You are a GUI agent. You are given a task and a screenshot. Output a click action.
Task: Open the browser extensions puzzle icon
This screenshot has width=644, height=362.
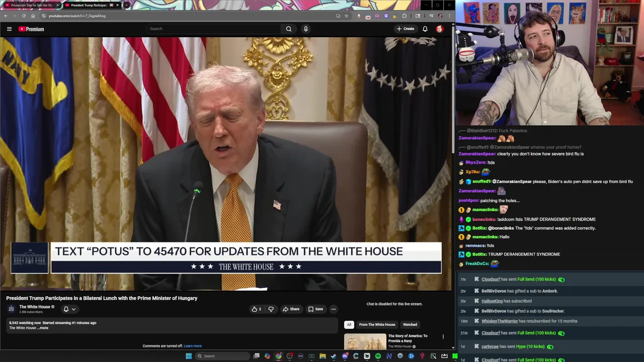pyautogui.click(x=404, y=16)
